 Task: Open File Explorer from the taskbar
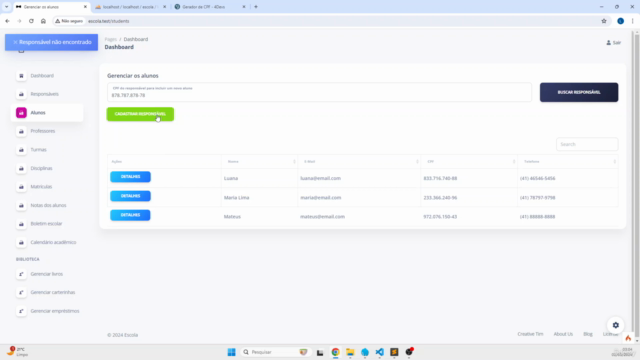[x=350, y=352]
